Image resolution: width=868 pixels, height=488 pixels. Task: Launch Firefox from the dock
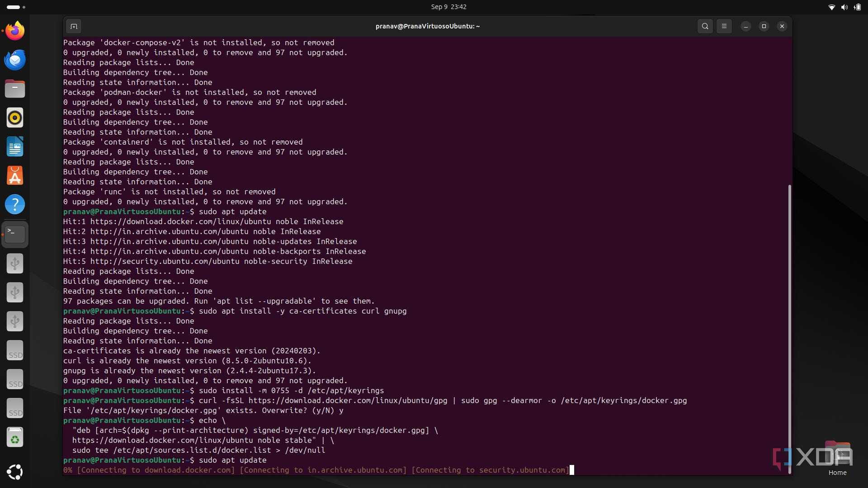[15, 31]
